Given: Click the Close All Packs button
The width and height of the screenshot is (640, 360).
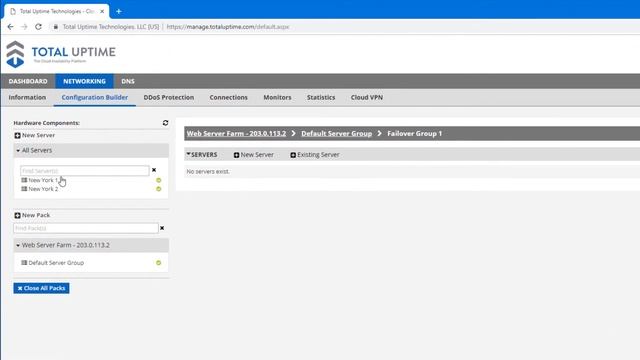Looking at the screenshot, I should pos(41,288).
